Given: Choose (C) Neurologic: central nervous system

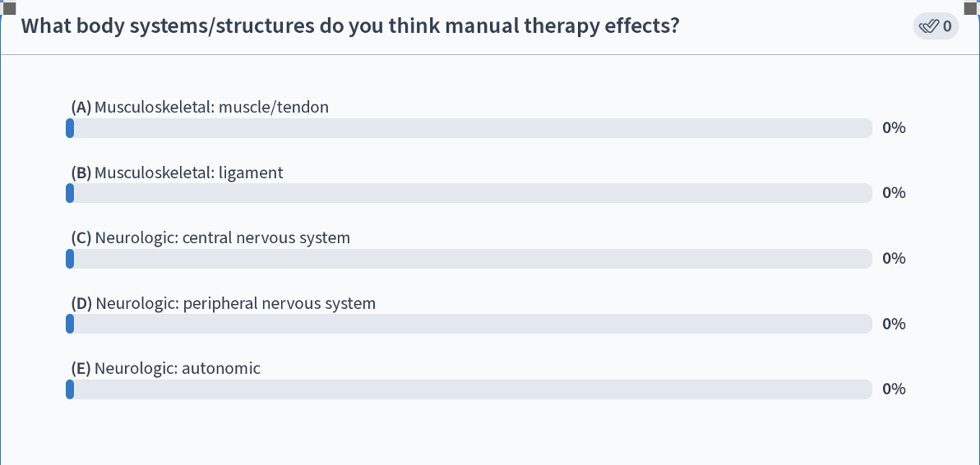Looking at the screenshot, I should 210,238.
